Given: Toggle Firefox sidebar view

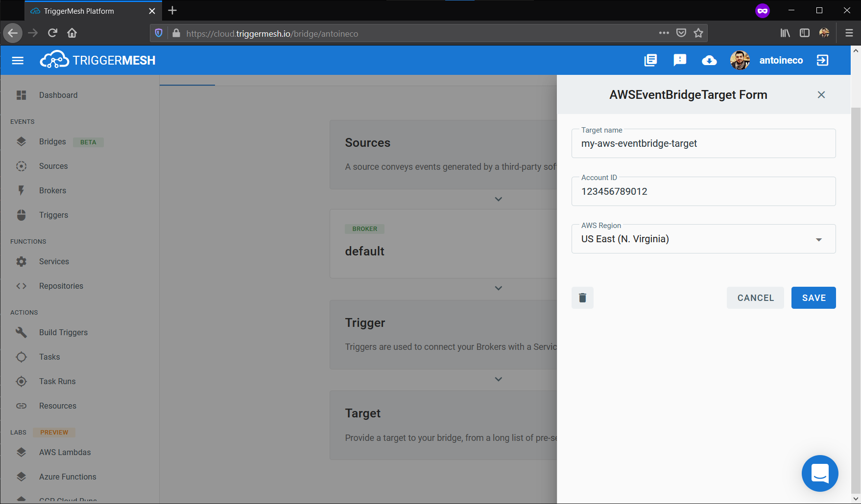Looking at the screenshot, I should coord(805,33).
